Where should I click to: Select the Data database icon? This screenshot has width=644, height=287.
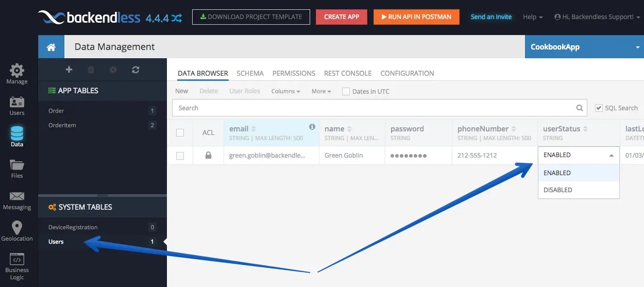click(17, 133)
